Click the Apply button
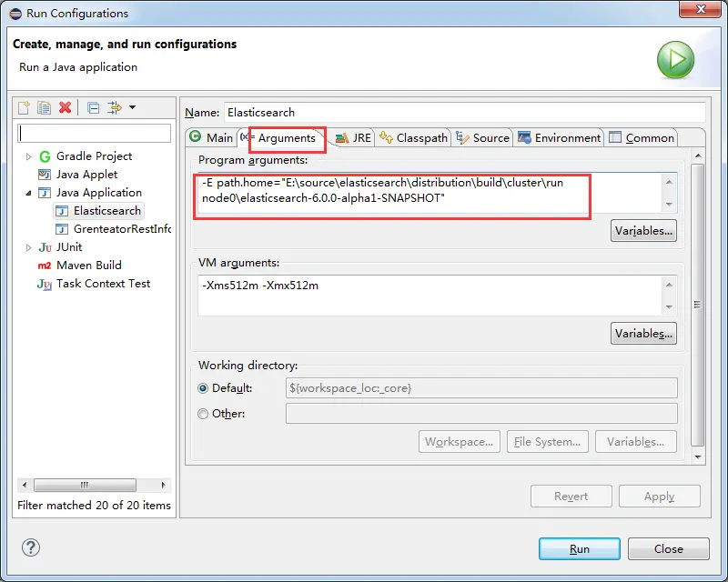Screen dimensions: 728x582 [x=659, y=497]
